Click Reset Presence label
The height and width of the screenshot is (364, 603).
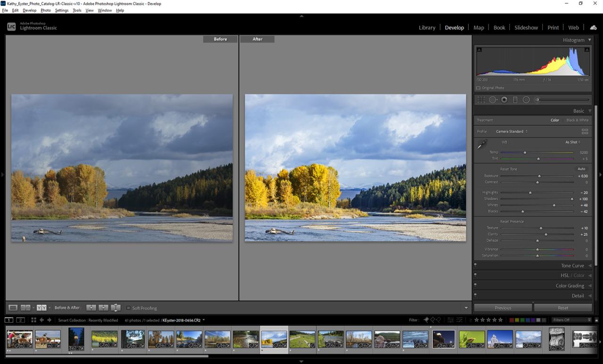[512, 221]
